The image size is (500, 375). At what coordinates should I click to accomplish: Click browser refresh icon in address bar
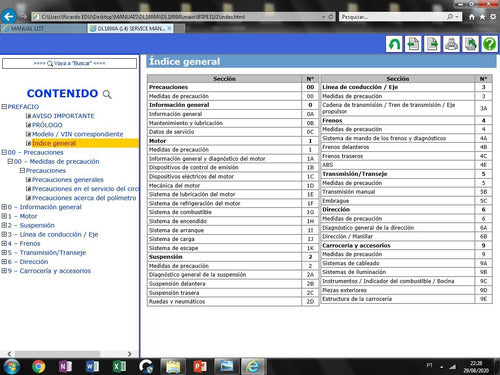pos(331,17)
